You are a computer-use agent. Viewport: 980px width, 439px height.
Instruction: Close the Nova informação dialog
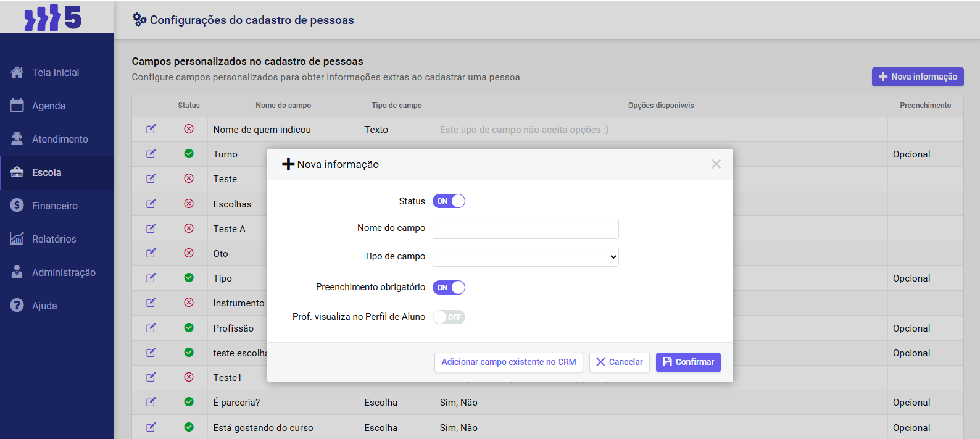pos(716,164)
